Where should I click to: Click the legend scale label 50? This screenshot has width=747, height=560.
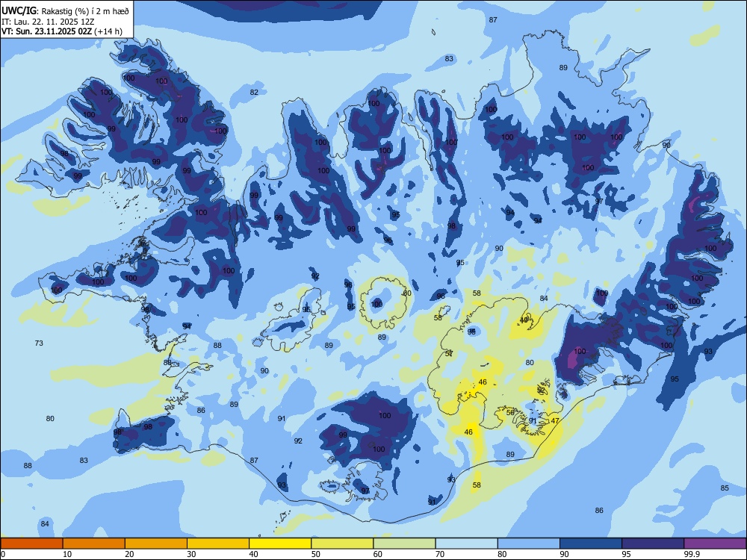316,554
